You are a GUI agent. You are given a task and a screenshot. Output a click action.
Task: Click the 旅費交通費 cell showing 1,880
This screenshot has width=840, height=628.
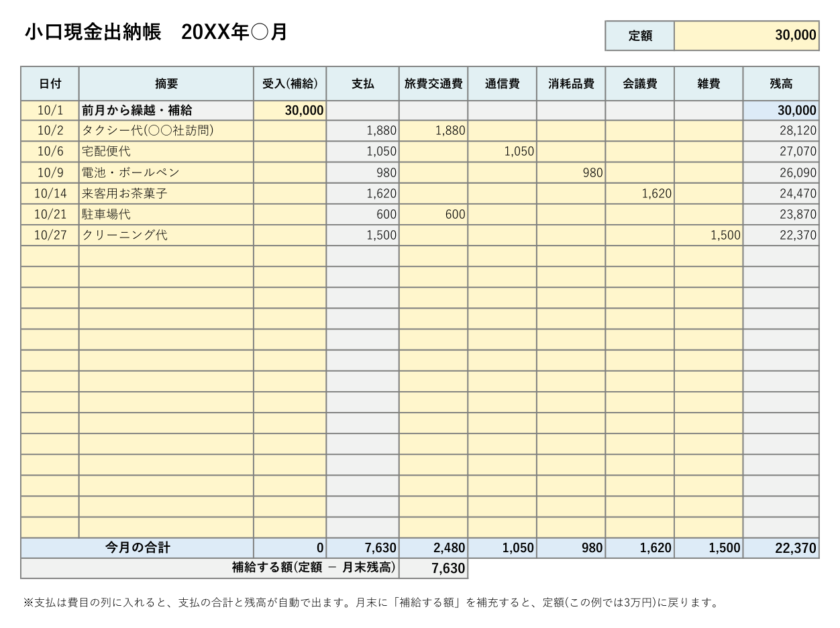(433, 130)
